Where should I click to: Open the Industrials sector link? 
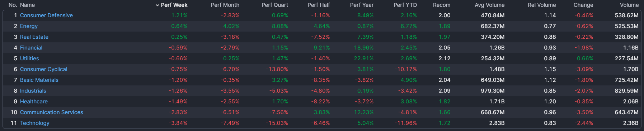[33, 91]
